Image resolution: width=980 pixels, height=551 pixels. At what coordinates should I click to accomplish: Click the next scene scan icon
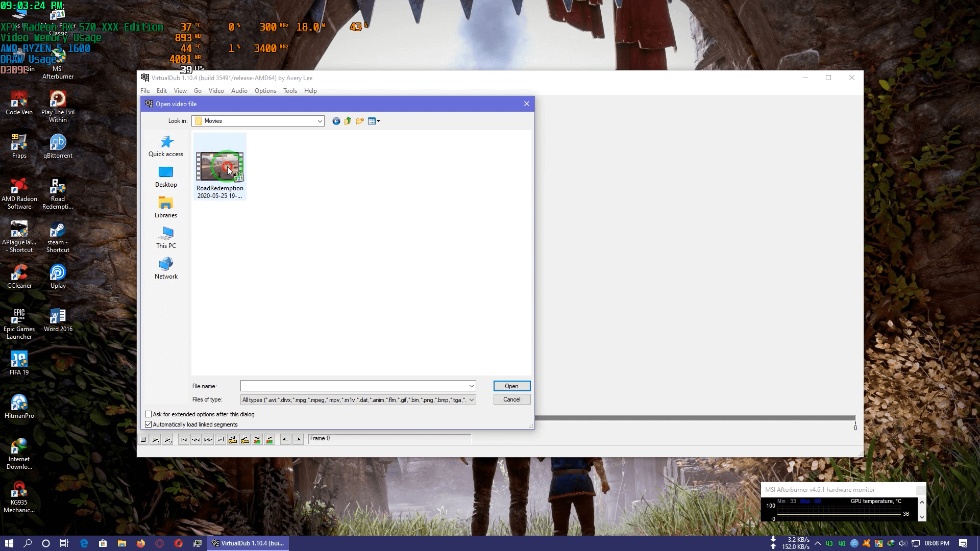click(269, 439)
